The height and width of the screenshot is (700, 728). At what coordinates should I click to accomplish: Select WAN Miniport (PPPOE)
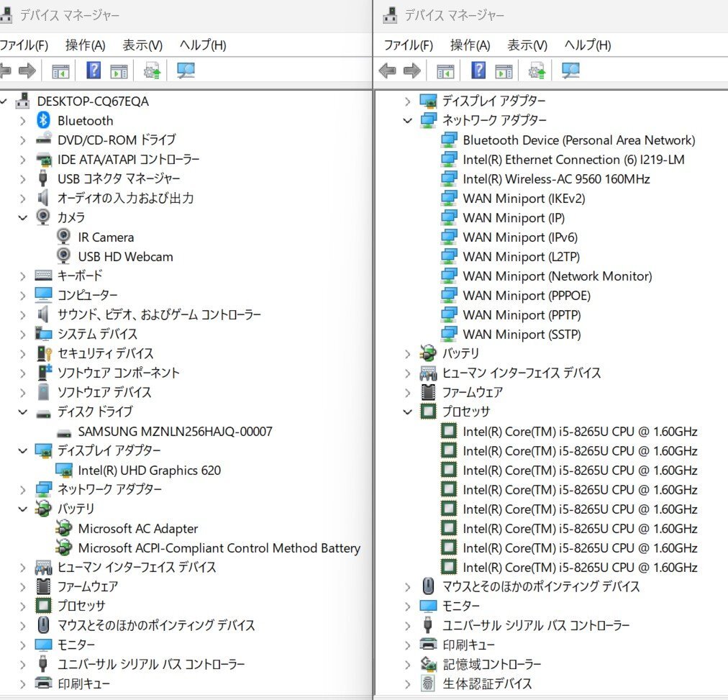pyautogui.click(x=527, y=295)
